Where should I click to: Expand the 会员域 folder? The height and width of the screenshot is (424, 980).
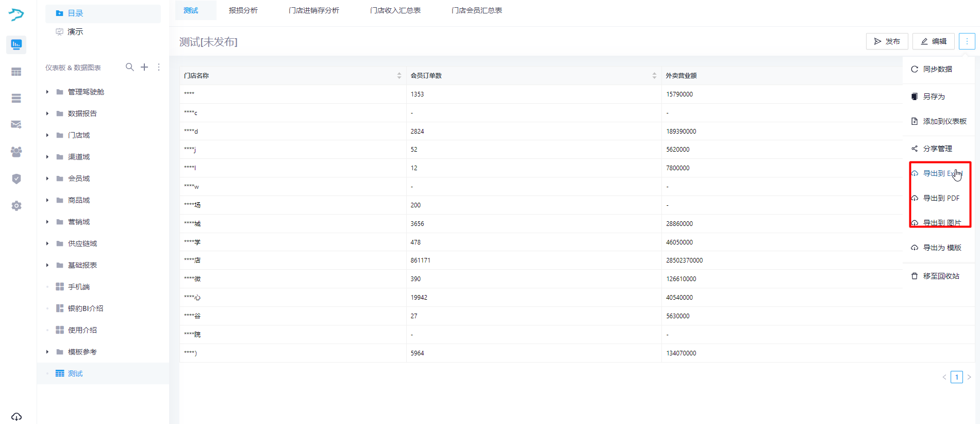47,178
